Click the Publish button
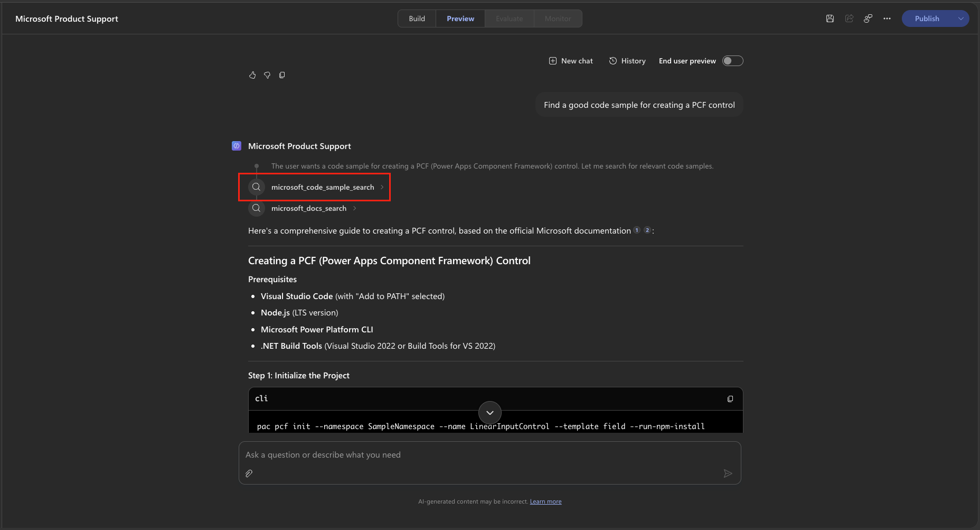 tap(927, 18)
